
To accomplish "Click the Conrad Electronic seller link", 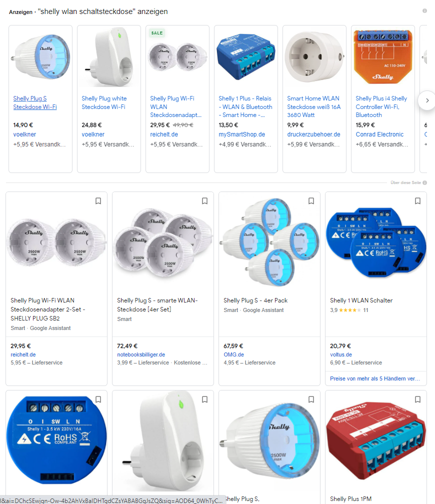I will (x=379, y=134).
